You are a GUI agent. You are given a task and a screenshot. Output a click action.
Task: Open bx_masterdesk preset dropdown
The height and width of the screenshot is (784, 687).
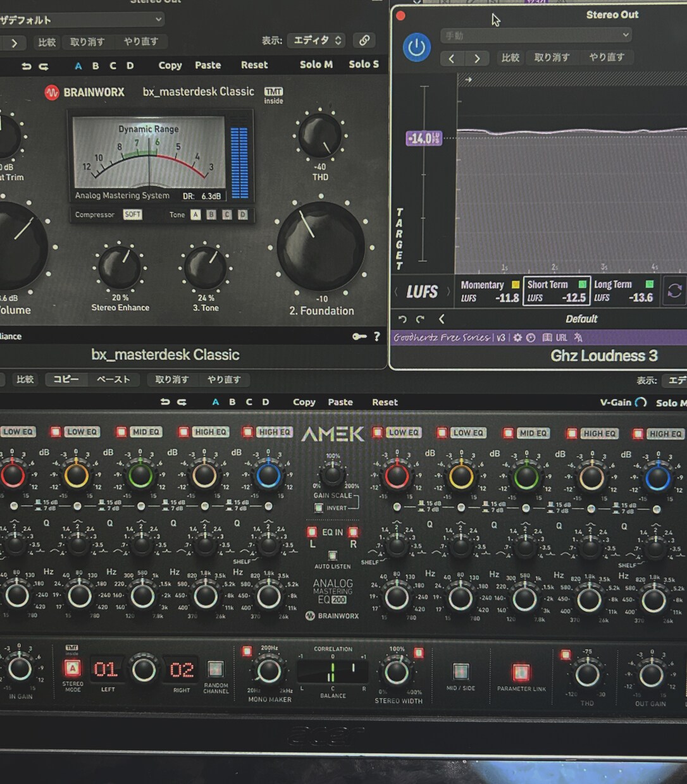(x=81, y=20)
